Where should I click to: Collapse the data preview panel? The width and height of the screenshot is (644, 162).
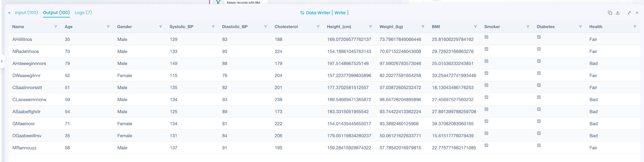(x=629, y=13)
